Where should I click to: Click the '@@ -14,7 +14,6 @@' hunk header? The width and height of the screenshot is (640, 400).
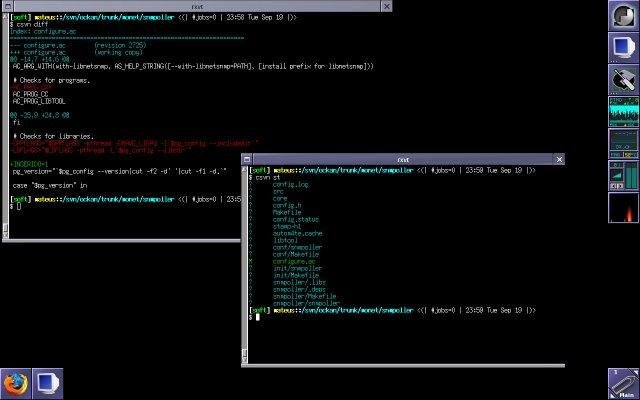coord(40,59)
